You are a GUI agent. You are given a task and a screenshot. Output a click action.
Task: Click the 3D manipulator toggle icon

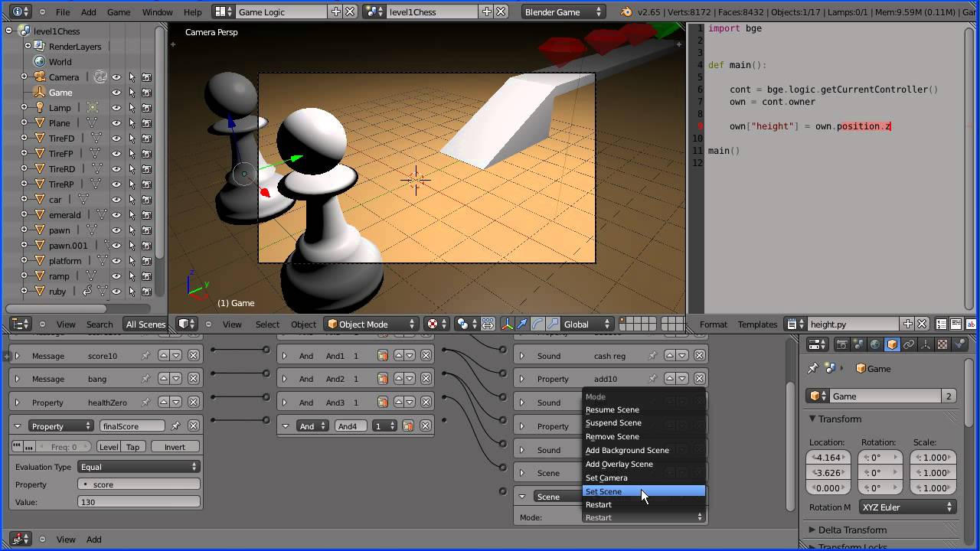click(x=508, y=324)
